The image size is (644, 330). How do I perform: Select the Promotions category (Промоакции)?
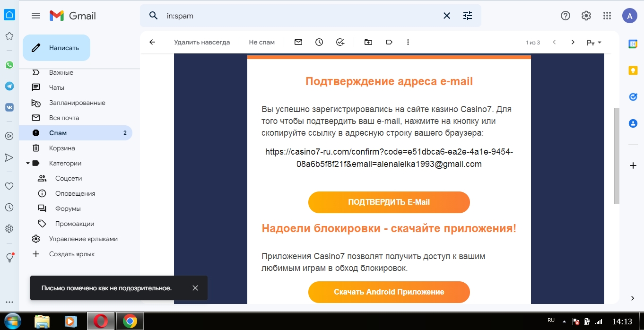(75, 224)
